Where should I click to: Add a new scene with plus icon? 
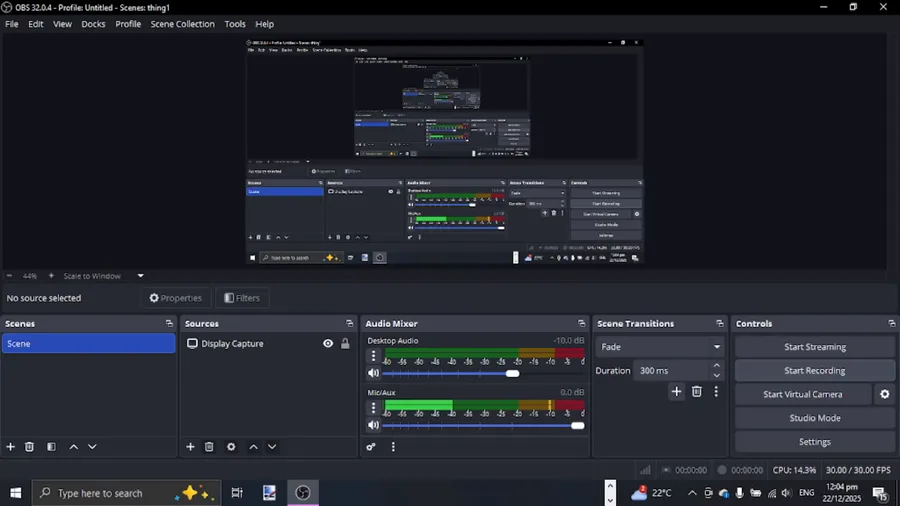coord(10,447)
